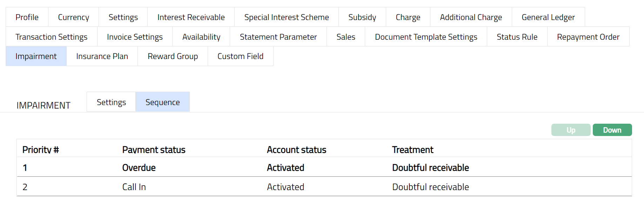Click the green Down button

click(x=612, y=130)
